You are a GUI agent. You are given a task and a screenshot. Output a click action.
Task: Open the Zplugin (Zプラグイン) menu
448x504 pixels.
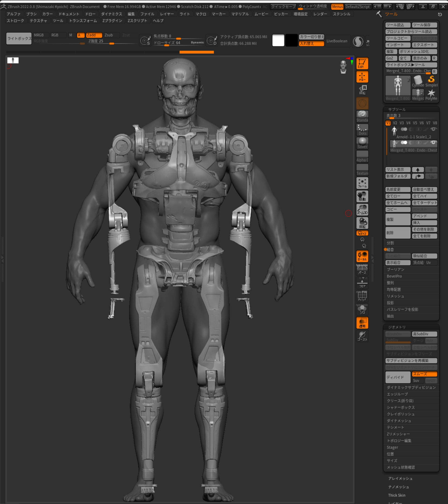click(112, 21)
